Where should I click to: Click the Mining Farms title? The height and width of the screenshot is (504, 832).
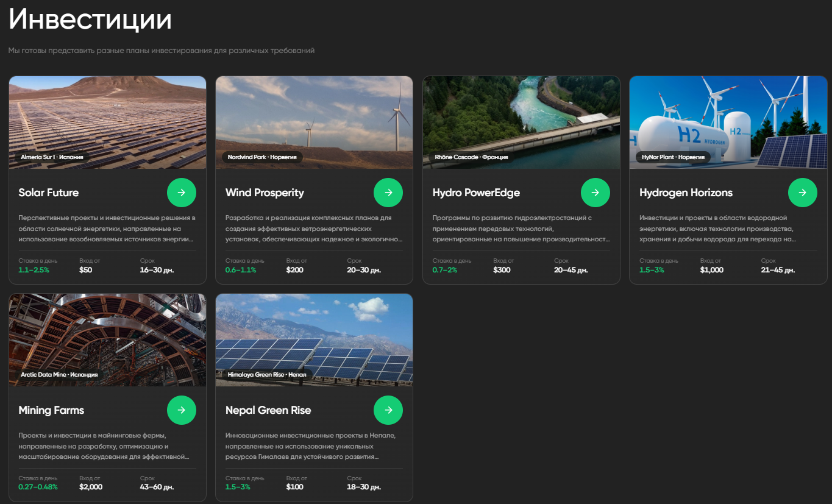coord(51,410)
